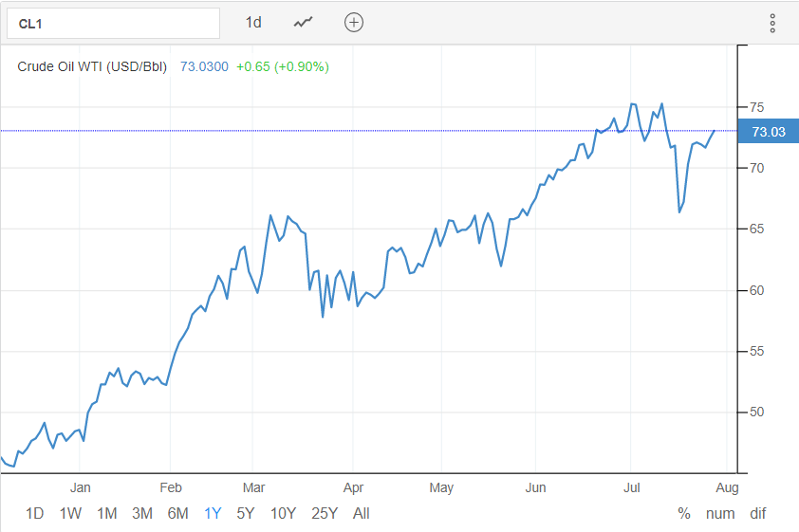Select the 1D time range
799x532 pixels.
click(34, 514)
